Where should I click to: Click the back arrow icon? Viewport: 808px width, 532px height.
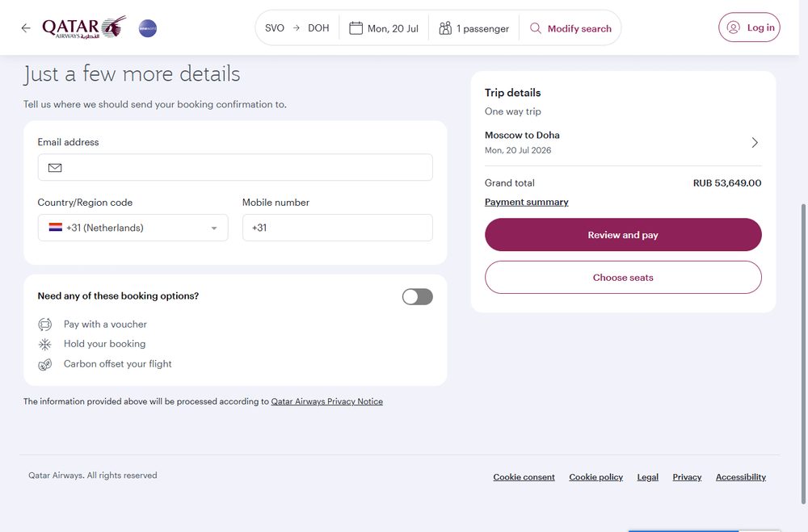pos(26,27)
